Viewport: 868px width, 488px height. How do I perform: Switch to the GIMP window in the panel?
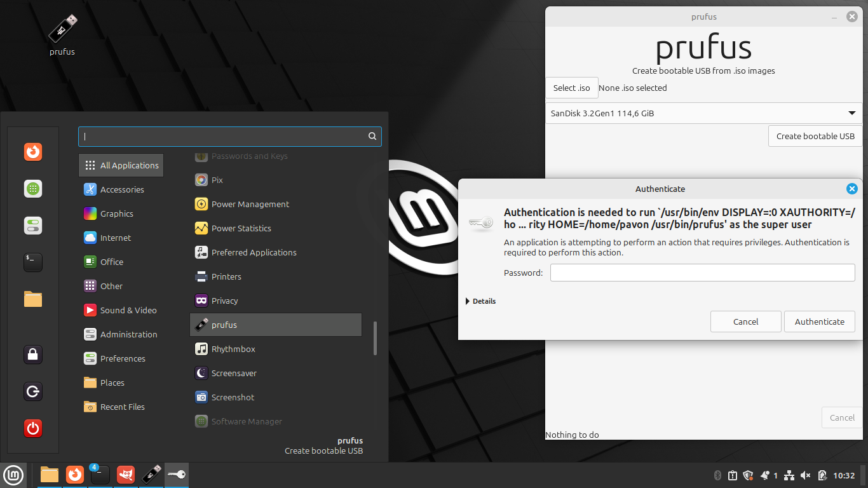pos(125,475)
